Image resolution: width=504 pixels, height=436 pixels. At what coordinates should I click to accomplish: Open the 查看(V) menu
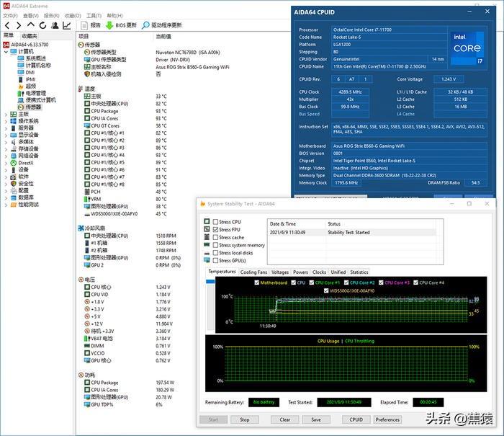[31, 15]
